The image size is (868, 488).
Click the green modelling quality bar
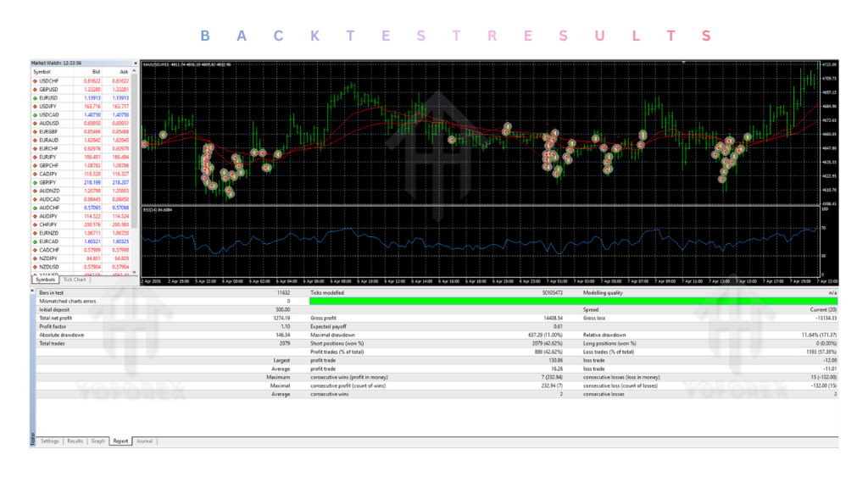point(574,301)
